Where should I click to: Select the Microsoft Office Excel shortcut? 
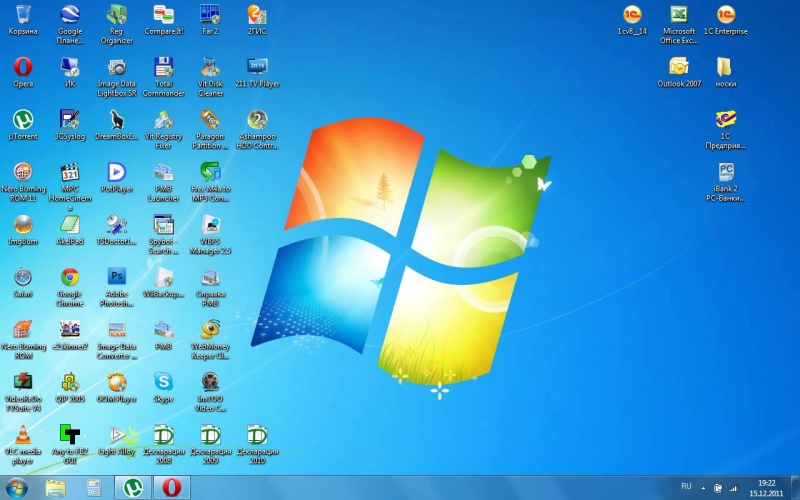pos(677,15)
